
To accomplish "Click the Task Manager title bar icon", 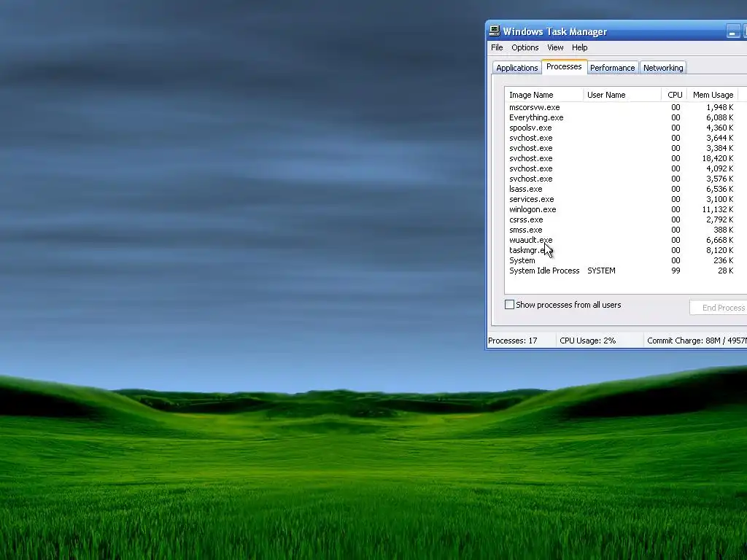I will [x=495, y=31].
